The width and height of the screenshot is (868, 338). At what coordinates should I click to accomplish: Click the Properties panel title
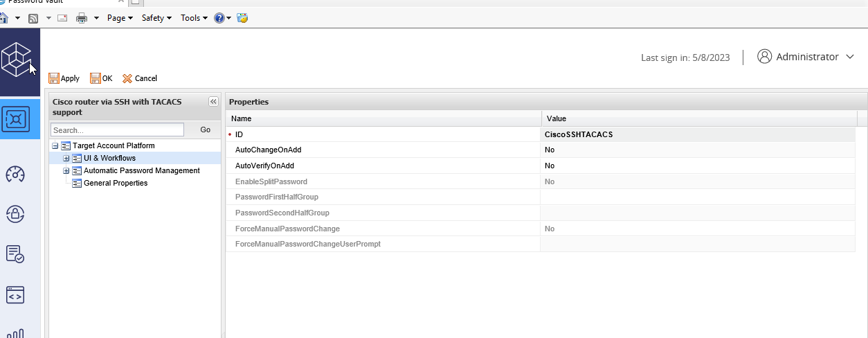pos(248,102)
